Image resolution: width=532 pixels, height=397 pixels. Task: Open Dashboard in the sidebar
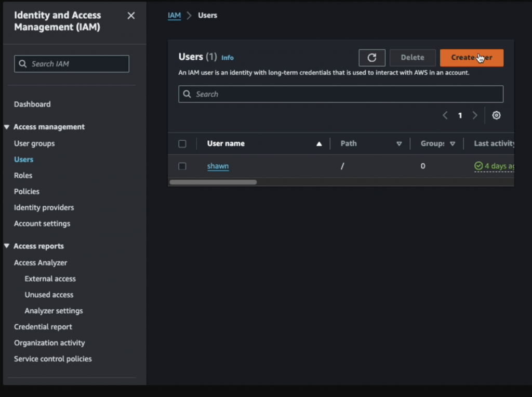click(x=32, y=104)
